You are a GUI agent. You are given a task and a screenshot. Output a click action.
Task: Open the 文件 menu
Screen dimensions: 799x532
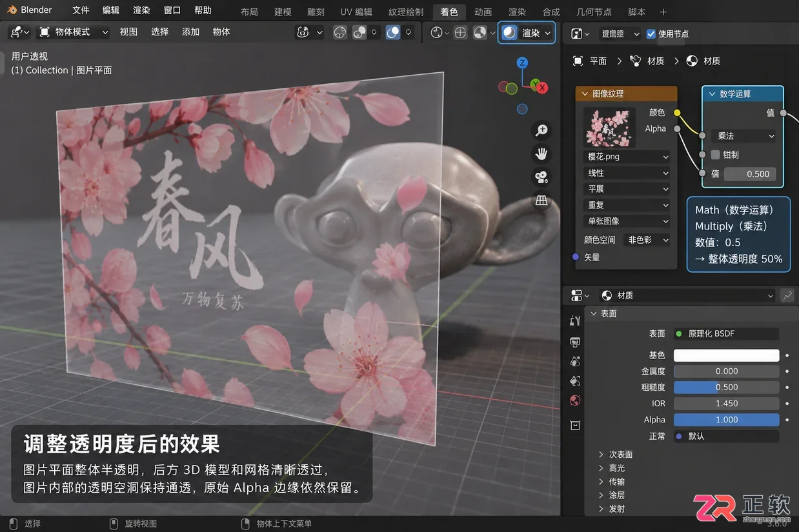click(x=81, y=10)
